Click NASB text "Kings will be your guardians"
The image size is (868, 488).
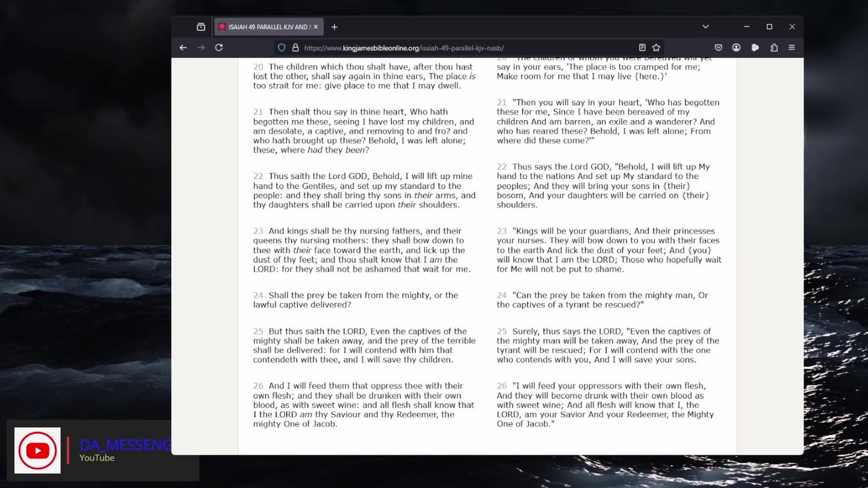pos(572,231)
